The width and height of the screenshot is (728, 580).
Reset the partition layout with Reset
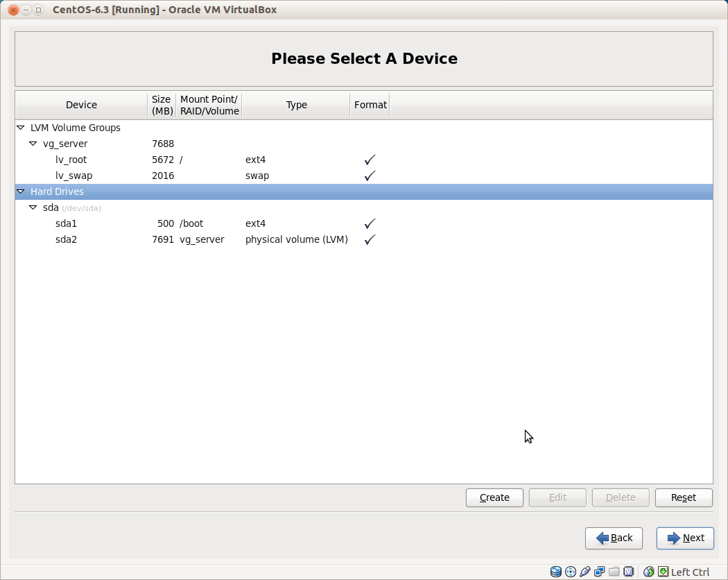point(684,497)
